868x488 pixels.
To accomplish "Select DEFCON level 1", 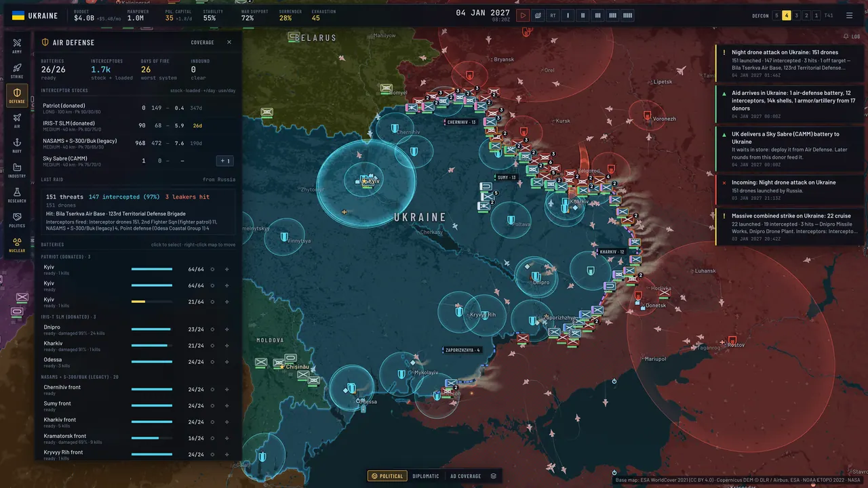I will pos(816,16).
